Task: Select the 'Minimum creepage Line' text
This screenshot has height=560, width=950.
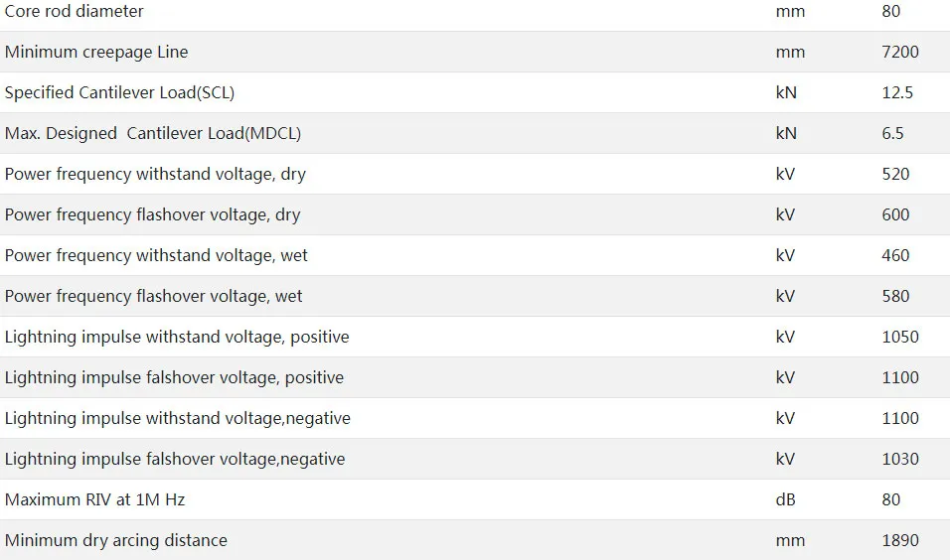Action: (96, 53)
